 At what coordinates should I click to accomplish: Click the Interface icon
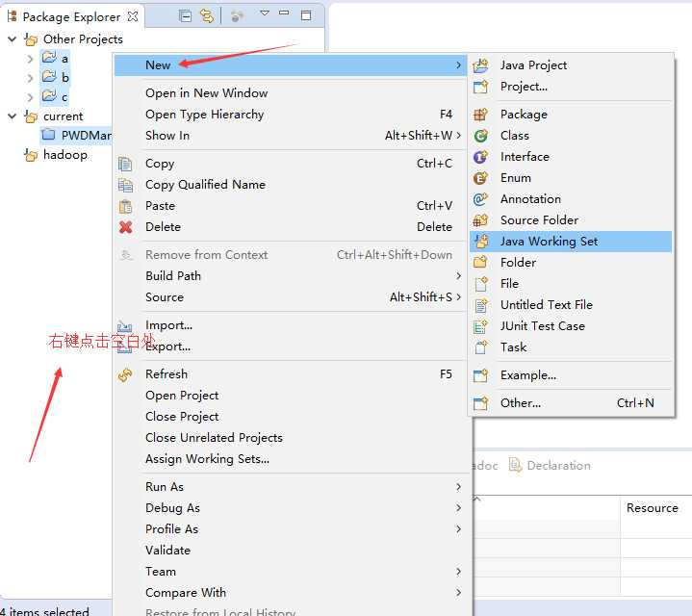click(x=480, y=157)
